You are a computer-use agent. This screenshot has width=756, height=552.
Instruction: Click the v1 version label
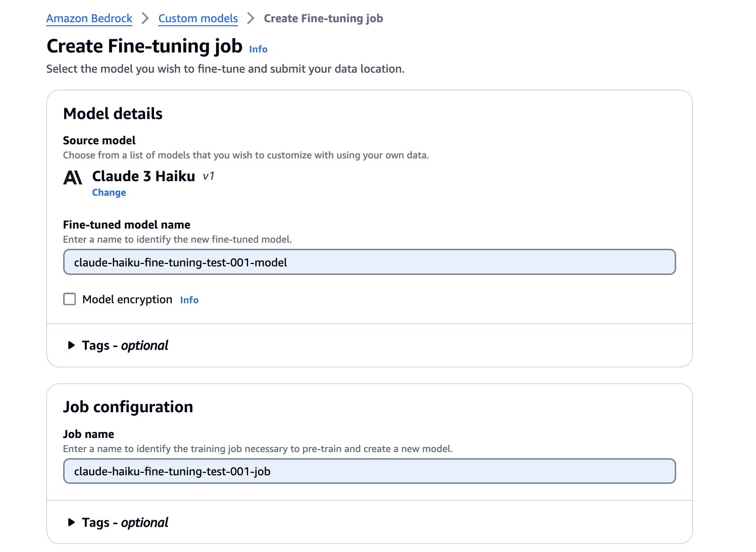point(208,176)
